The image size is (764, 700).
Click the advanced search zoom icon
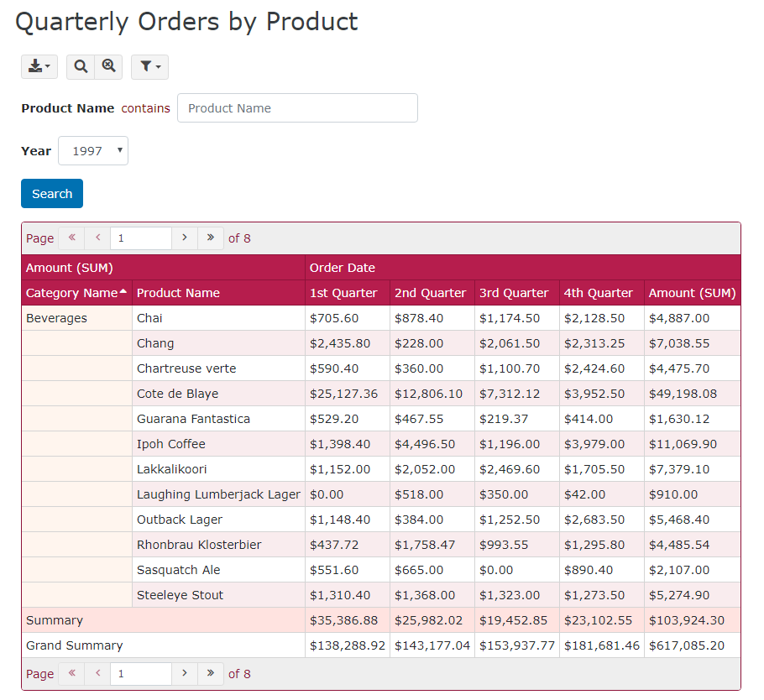click(x=109, y=67)
